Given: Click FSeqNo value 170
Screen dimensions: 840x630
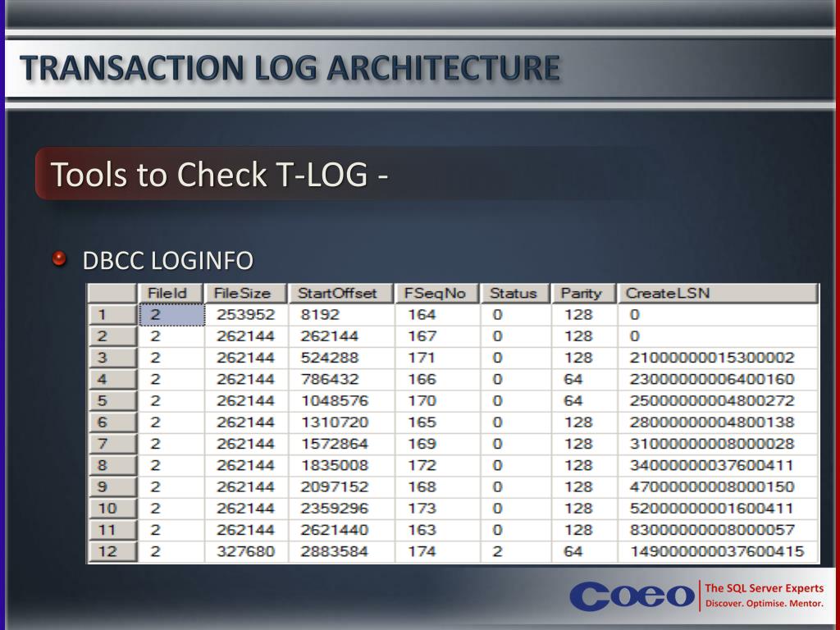Looking at the screenshot, I should (422, 400).
